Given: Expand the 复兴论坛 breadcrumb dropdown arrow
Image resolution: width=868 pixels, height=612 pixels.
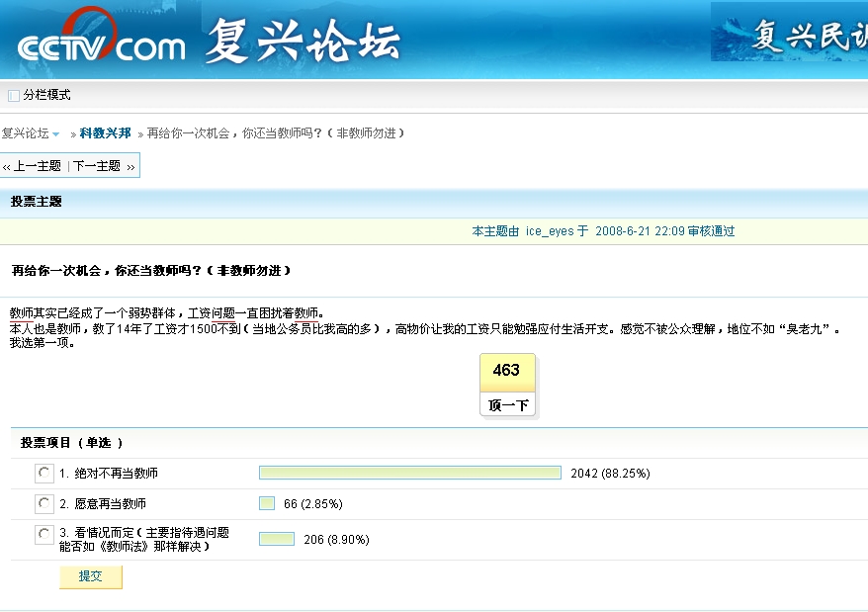Looking at the screenshot, I should [x=56, y=133].
